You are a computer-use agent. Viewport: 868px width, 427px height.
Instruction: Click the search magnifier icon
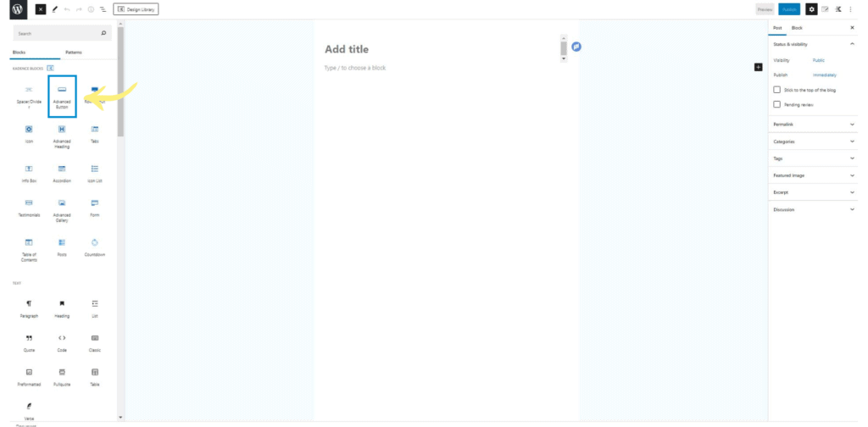coord(103,33)
